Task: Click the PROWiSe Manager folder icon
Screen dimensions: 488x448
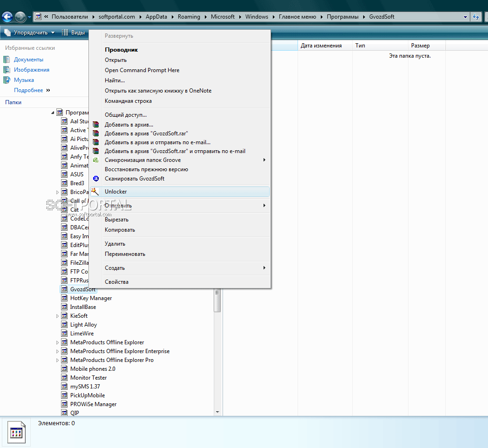Action: (64, 404)
